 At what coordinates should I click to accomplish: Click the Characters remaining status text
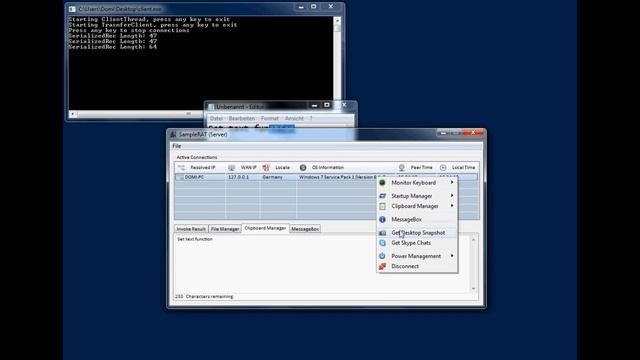click(x=204, y=297)
